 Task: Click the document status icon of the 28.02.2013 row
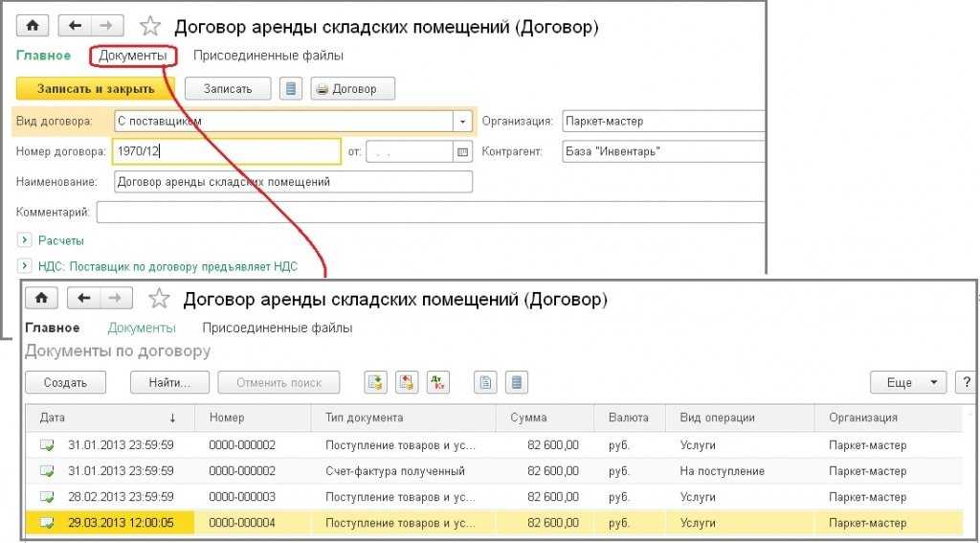pyautogui.click(x=47, y=498)
